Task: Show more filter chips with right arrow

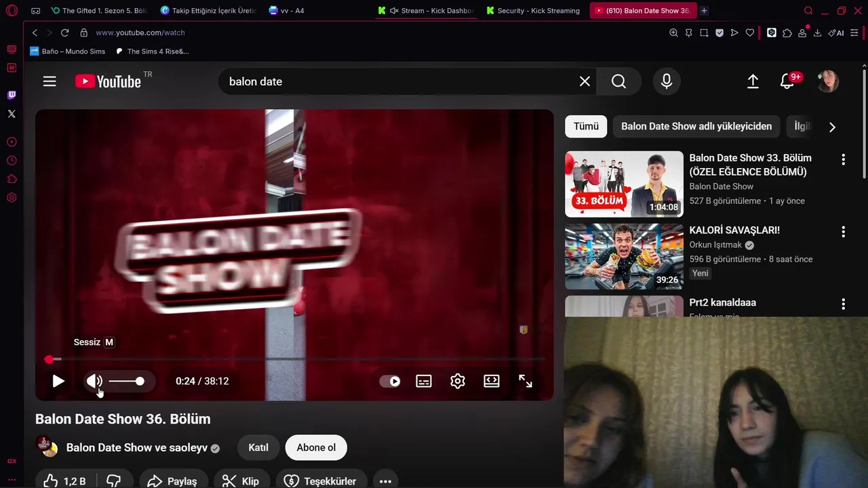Action: (x=832, y=127)
